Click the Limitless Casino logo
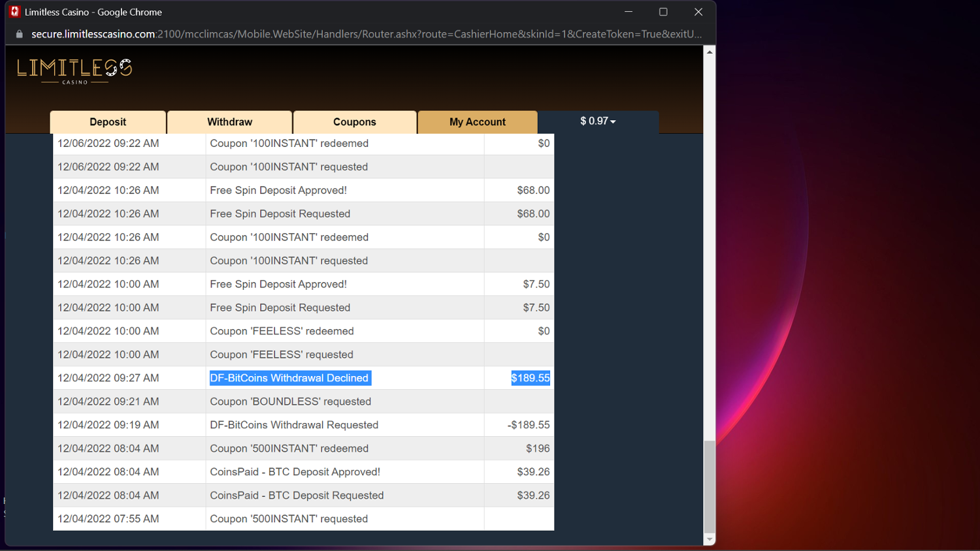Image resolution: width=980 pixels, height=551 pixels. [x=74, y=71]
